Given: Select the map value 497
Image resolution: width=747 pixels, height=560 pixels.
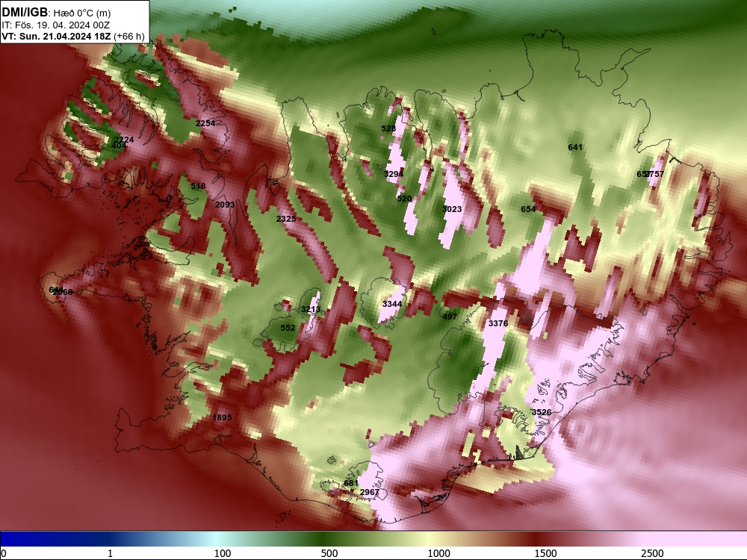Looking at the screenshot, I should click(x=450, y=317).
